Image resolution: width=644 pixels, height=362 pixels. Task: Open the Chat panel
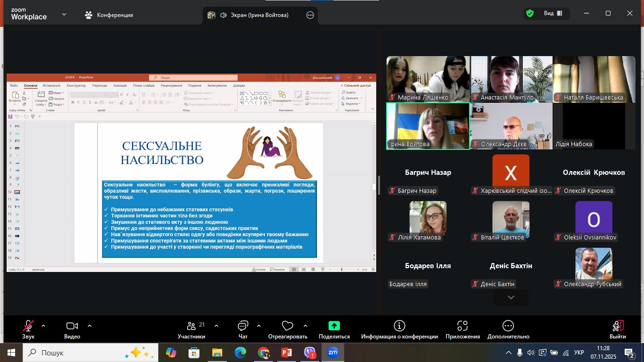pyautogui.click(x=243, y=326)
